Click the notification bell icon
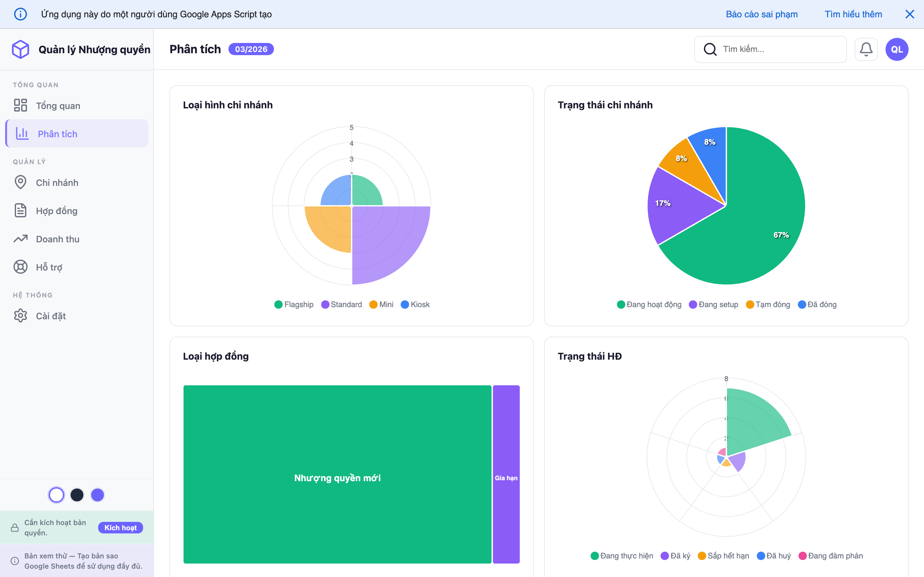Viewport: 924px width, 577px height. [866, 49]
